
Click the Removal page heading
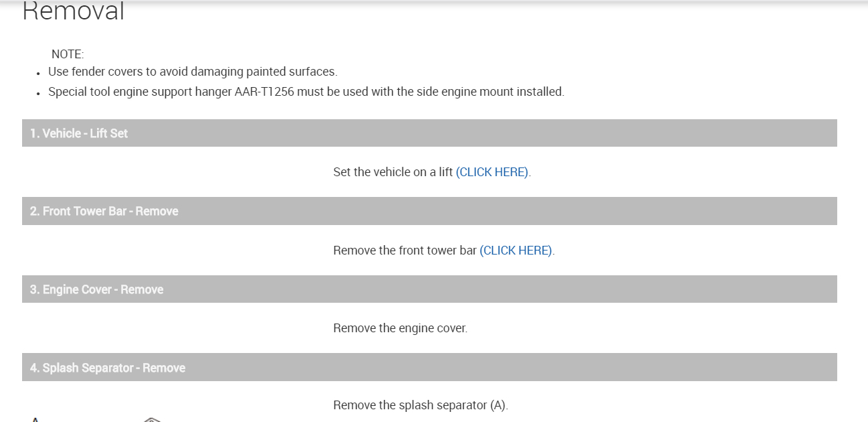click(74, 11)
